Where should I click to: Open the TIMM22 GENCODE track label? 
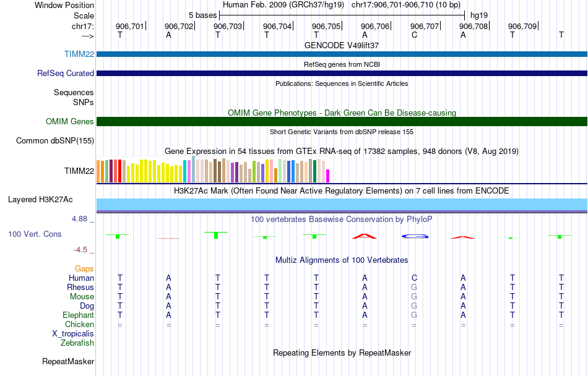79,54
